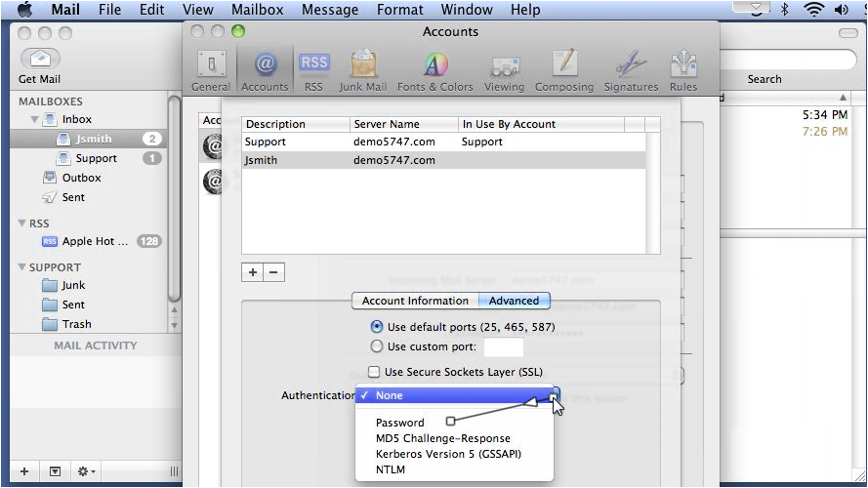
Task: Open Junk Mail preferences
Action: (362, 70)
